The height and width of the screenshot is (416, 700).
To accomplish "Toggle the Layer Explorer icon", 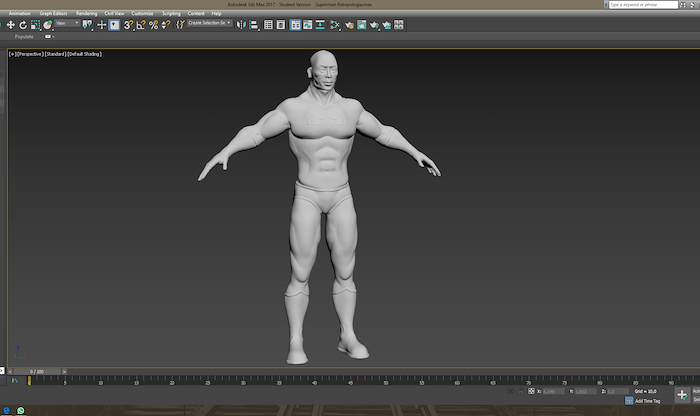I will pos(280,25).
